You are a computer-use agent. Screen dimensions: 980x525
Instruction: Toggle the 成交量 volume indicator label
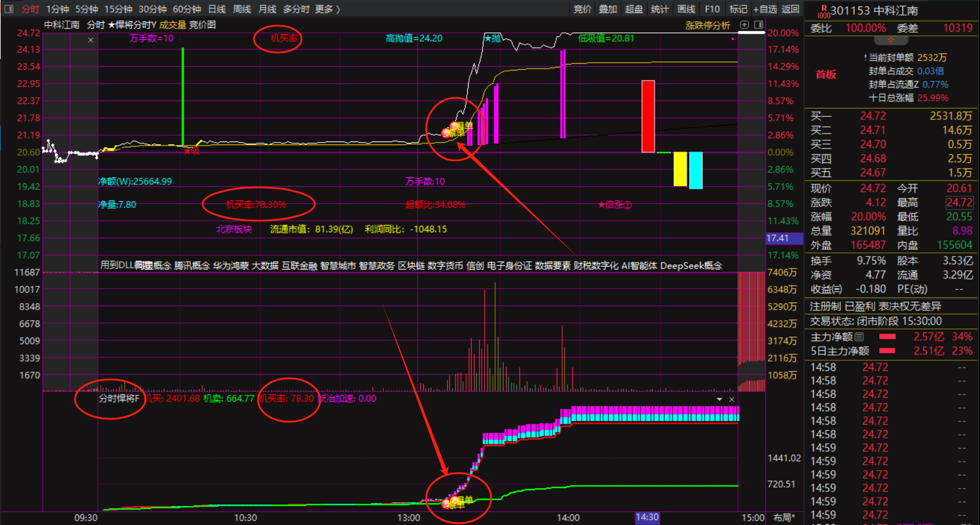[172, 25]
